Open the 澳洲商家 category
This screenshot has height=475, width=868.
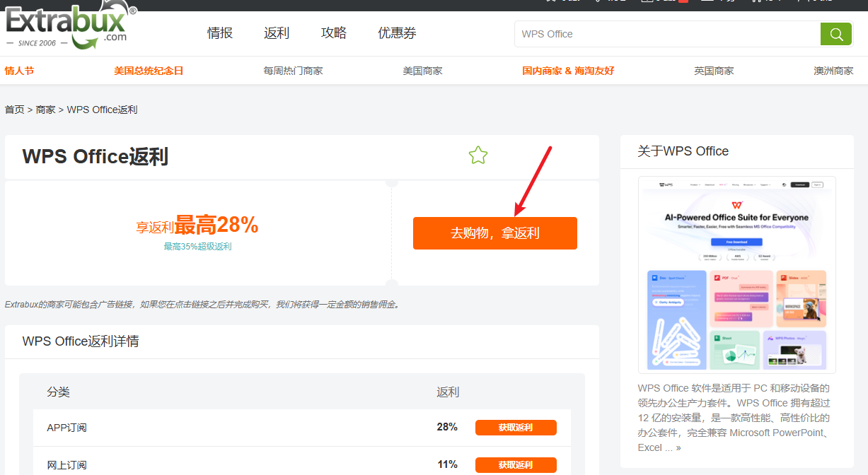coord(833,71)
